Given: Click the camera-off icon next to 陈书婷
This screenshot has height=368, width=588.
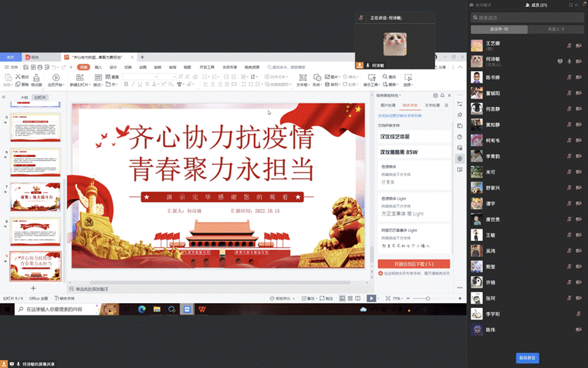Looking at the screenshot, I should click(x=580, y=78).
